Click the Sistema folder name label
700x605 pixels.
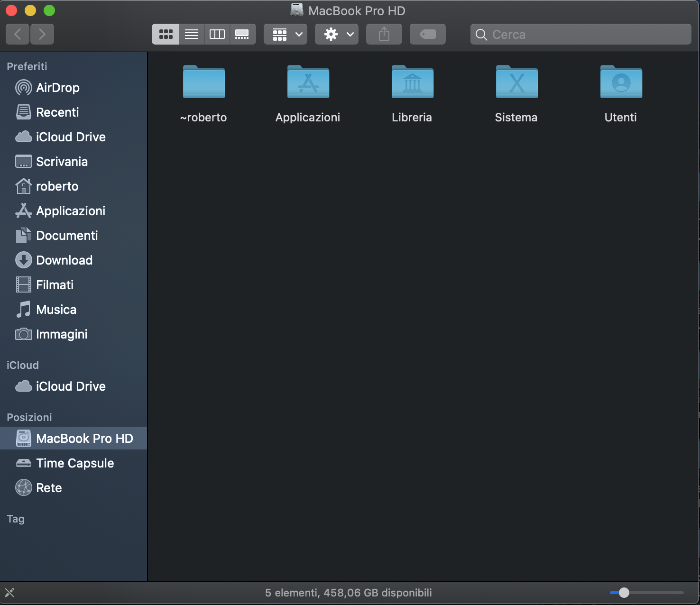tap(516, 117)
